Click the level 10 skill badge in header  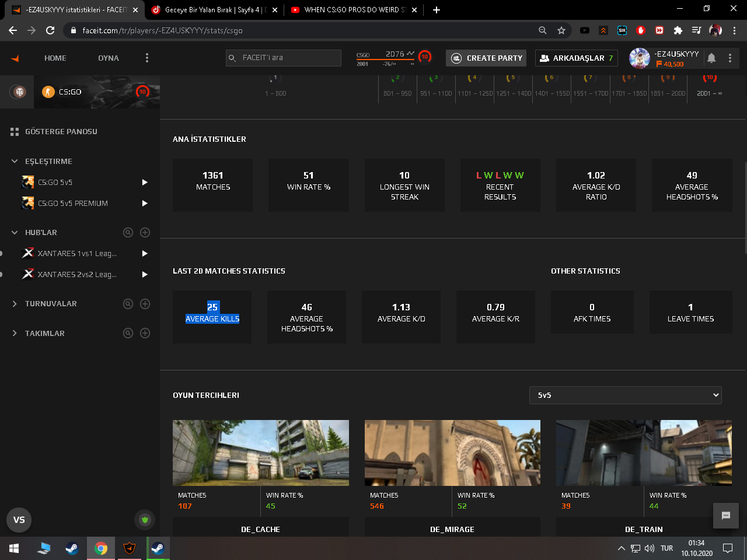pyautogui.click(x=425, y=57)
